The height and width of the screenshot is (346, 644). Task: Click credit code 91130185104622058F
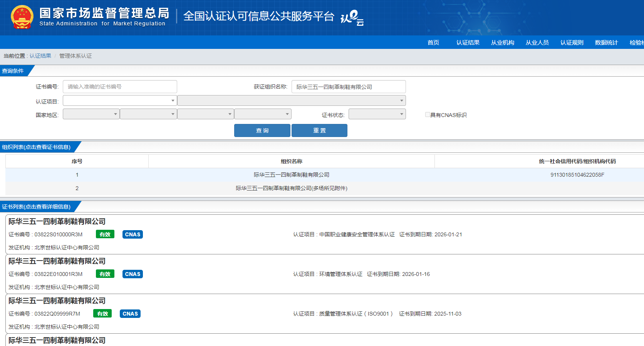tap(577, 175)
